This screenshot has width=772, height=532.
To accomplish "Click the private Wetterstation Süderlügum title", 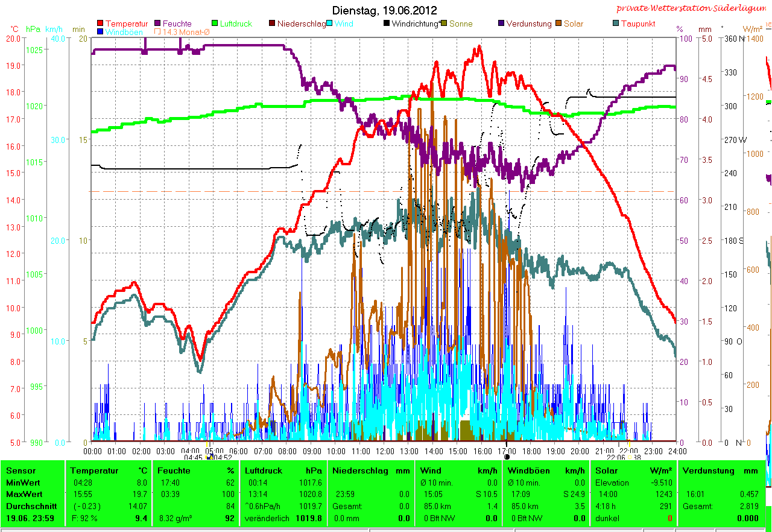I will tap(692, 8).
